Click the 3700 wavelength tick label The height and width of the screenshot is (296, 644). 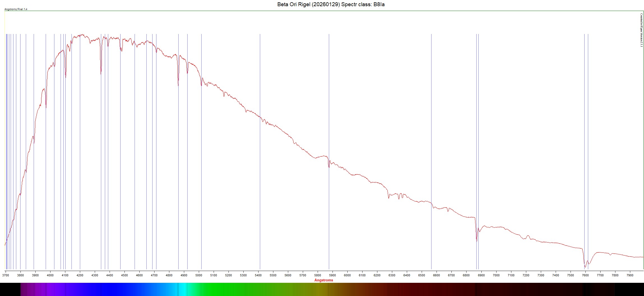pos(6,275)
